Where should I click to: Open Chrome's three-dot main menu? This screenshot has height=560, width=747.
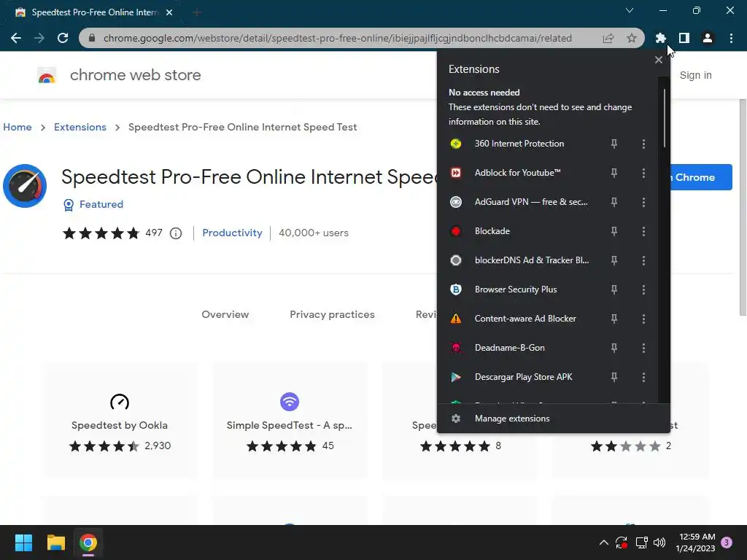point(731,38)
